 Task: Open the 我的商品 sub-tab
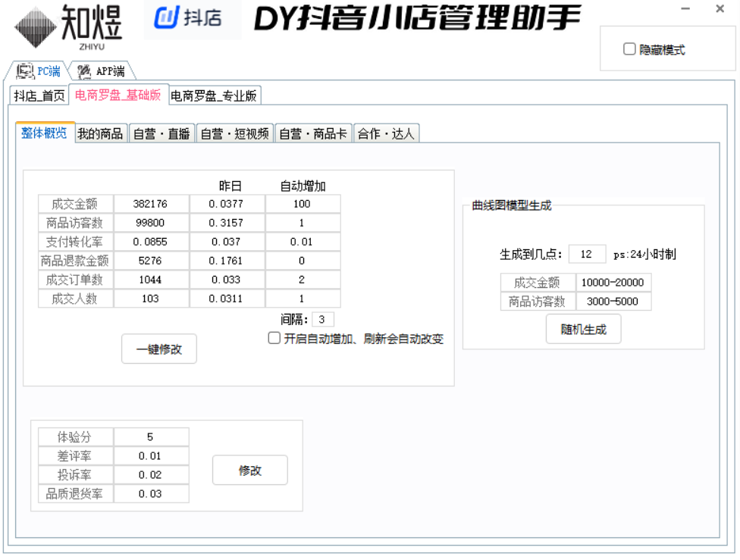click(100, 133)
